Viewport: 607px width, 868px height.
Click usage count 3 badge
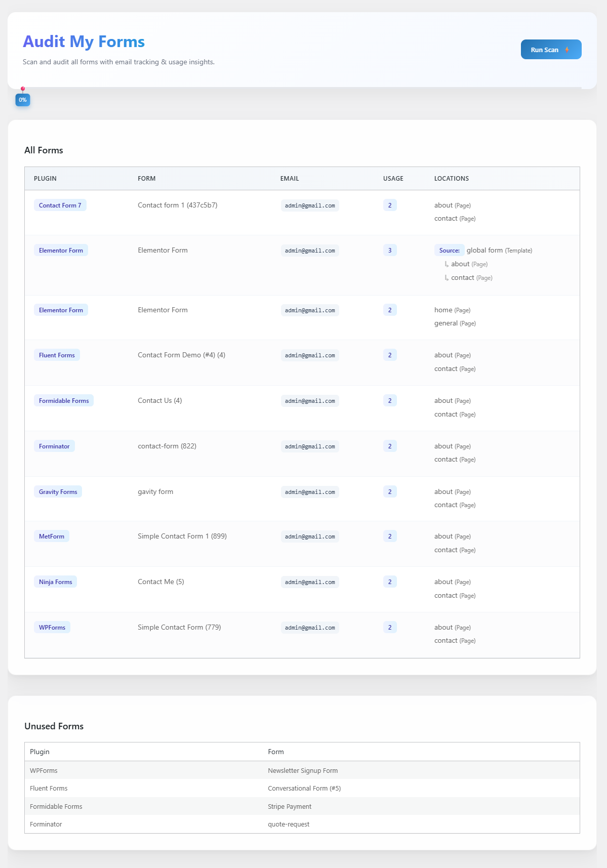click(390, 250)
